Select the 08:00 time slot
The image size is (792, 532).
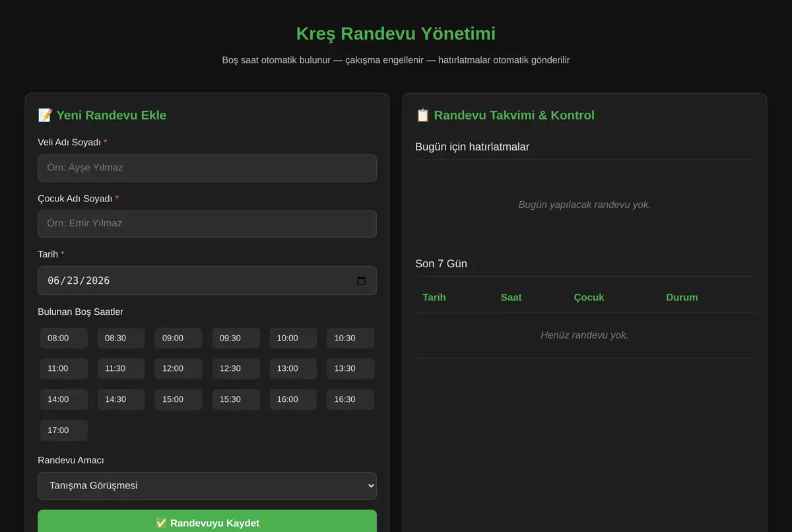coord(63,338)
